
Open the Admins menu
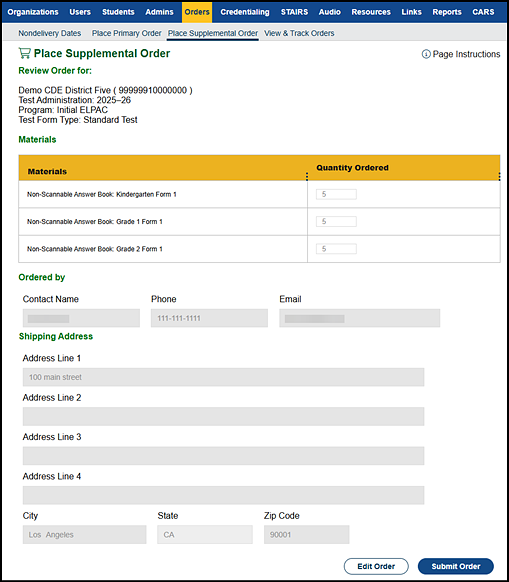(159, 12)
